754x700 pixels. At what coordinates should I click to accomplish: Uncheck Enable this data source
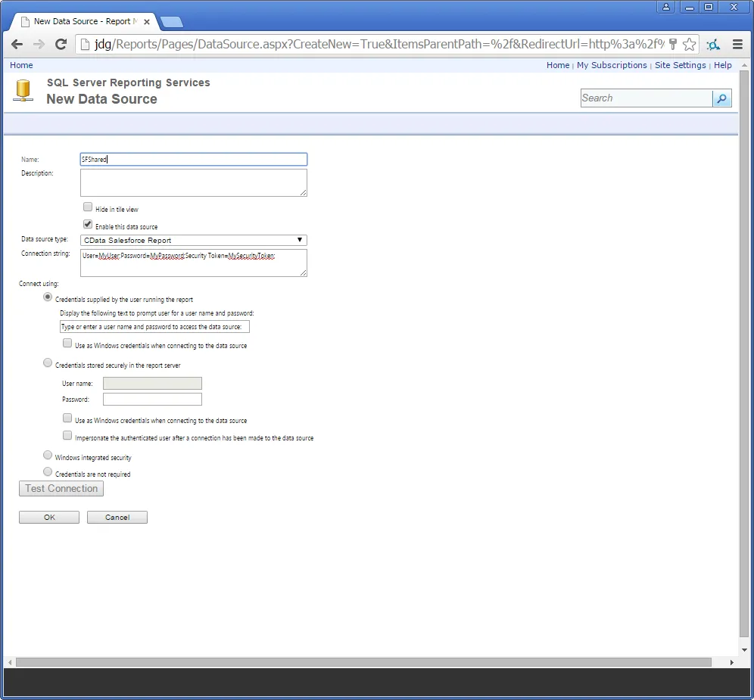[x=87, y=223]
